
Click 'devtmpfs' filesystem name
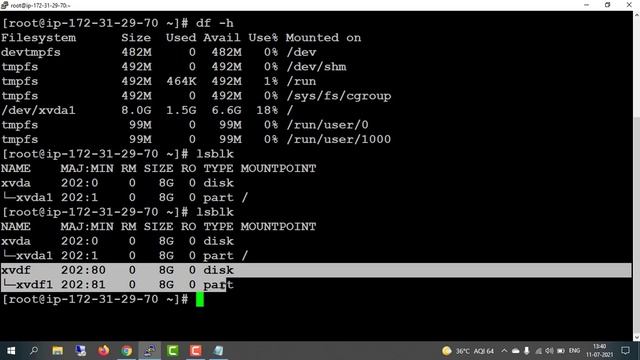click(31, 52)
